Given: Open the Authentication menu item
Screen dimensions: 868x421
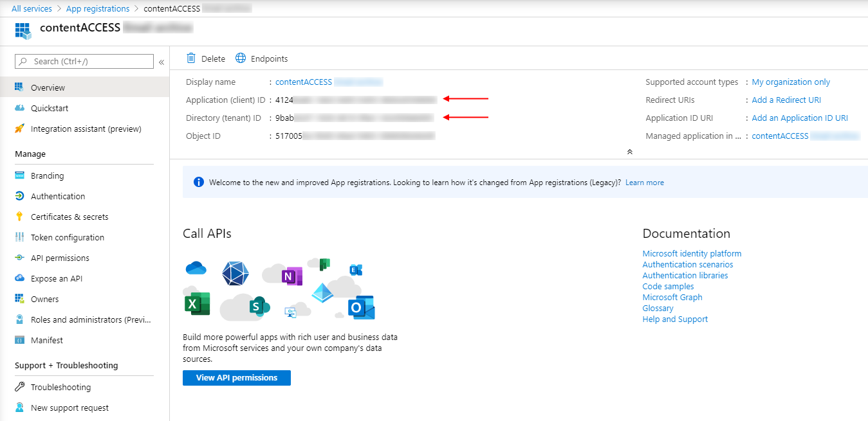Looking at the screenshot, I should (58, 196).
